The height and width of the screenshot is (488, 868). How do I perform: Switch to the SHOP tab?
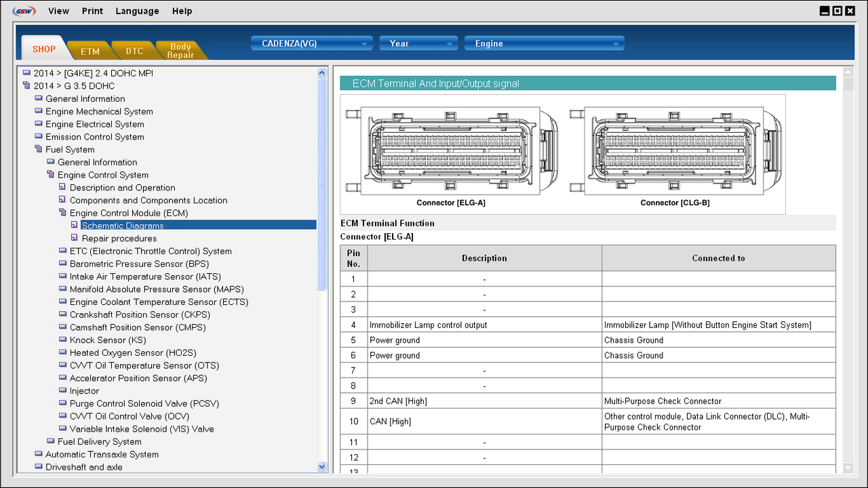(44, 49)
